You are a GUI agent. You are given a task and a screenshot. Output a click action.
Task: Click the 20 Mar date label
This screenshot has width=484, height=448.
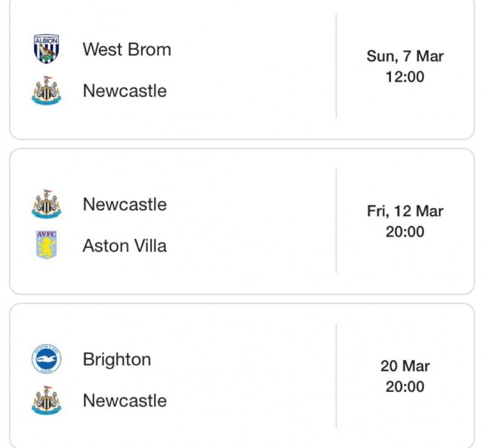pos(405,366)
